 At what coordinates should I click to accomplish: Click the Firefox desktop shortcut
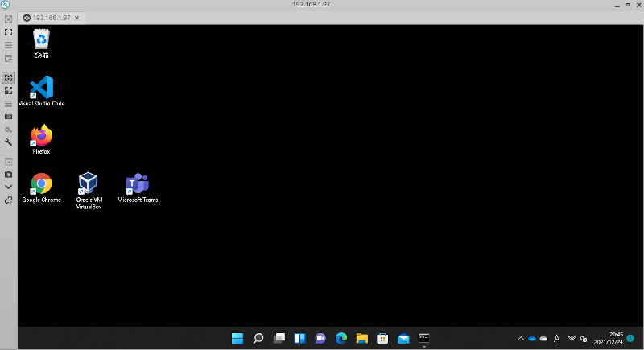click(x=41, y=136)
